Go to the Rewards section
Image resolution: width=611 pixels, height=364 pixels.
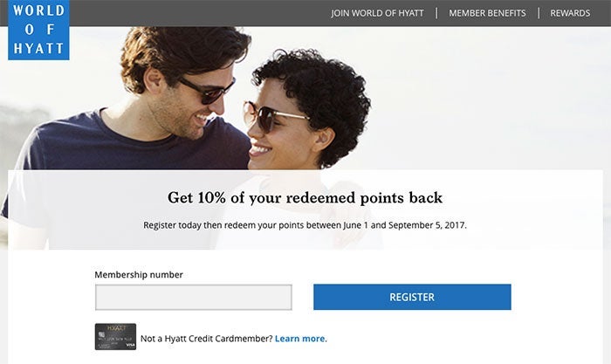(570, 13)
